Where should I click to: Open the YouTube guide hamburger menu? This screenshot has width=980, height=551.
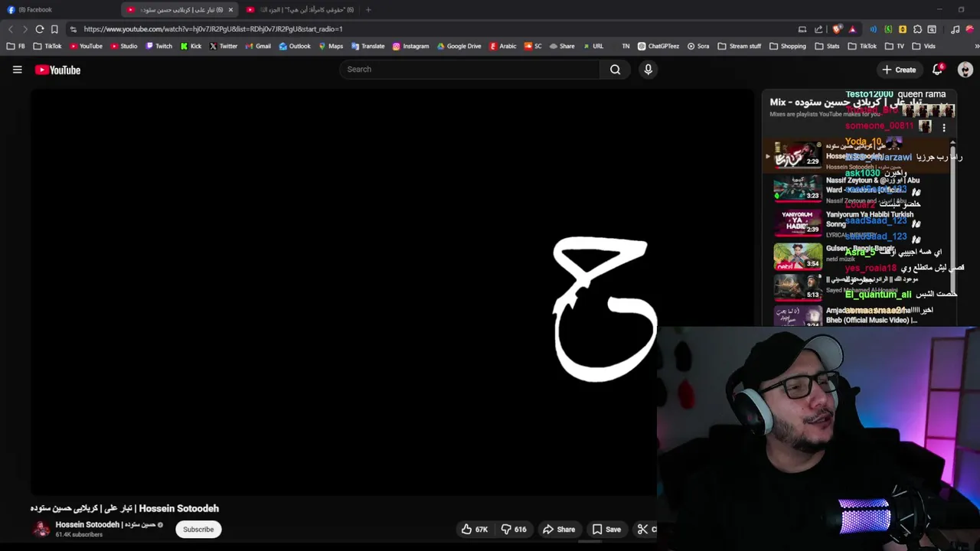tap(17, 70)
